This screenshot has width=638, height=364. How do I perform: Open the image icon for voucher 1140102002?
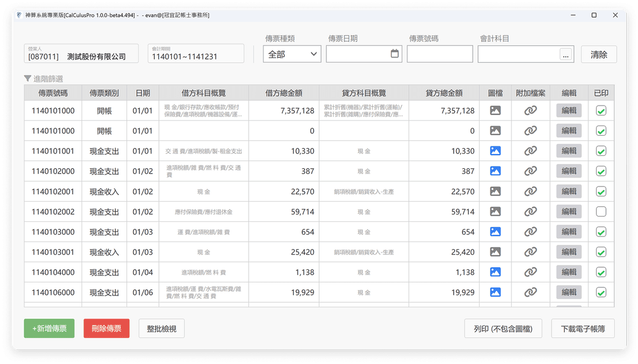pos(495,211)
